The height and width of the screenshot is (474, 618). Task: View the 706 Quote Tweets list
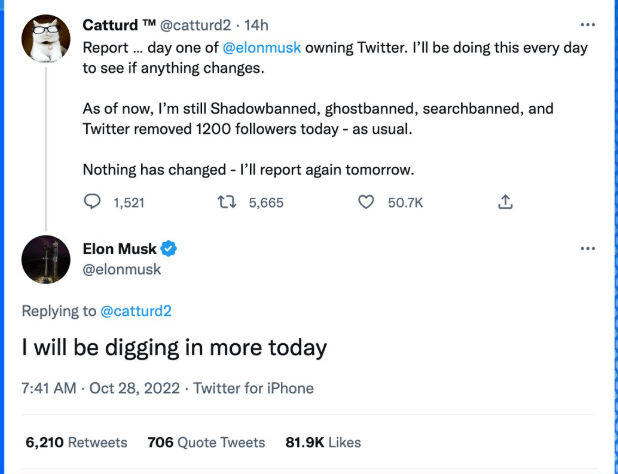[206, 441]
